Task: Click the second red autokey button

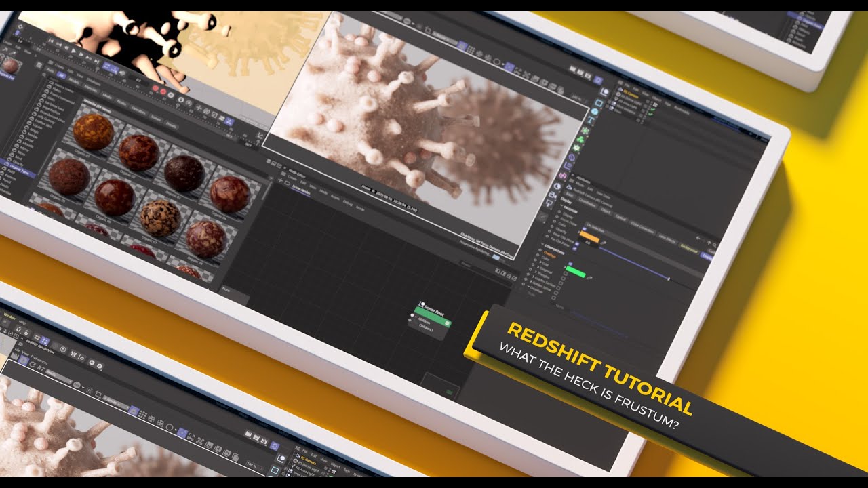Action: pyautogui.click(x=163, y=91)
